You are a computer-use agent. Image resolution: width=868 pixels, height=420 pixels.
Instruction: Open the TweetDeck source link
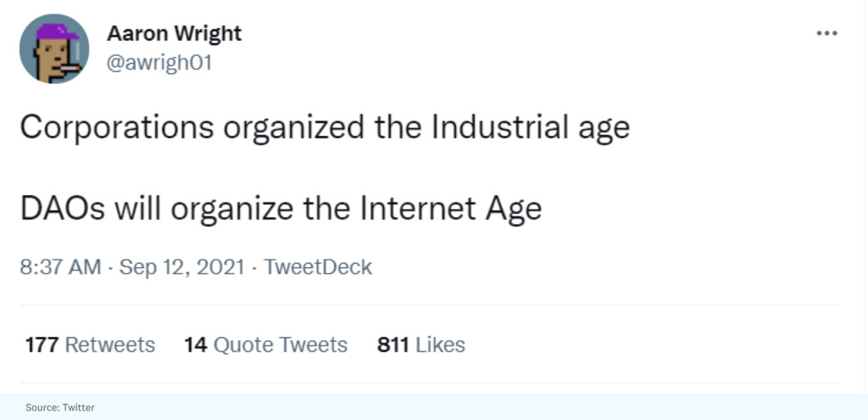click(x=318, y=266)
